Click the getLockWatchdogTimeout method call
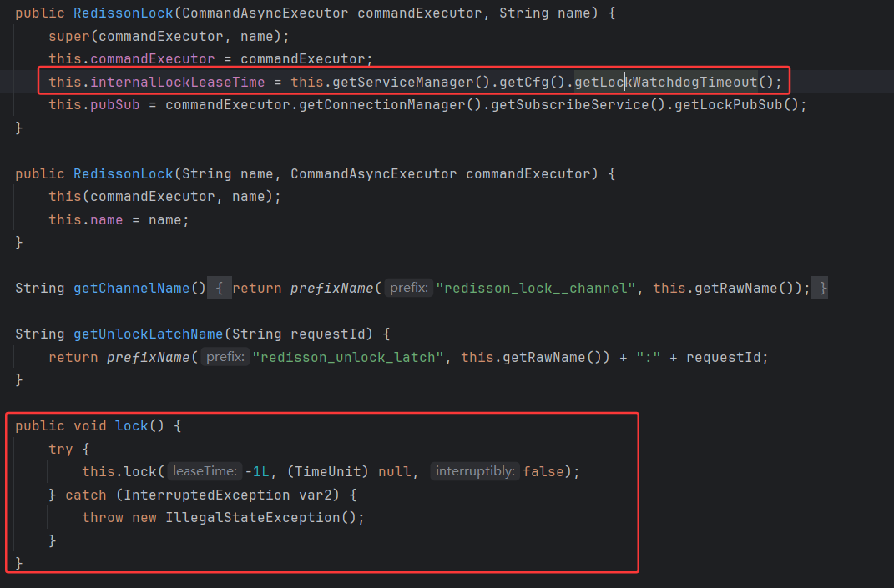 (665, 82)
